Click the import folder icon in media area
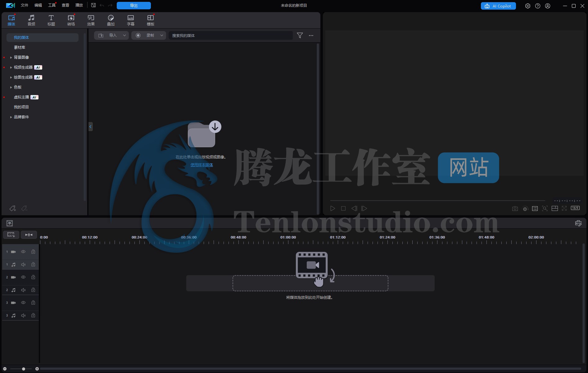The height and width of the screenshot is (373, 588). 204,134
